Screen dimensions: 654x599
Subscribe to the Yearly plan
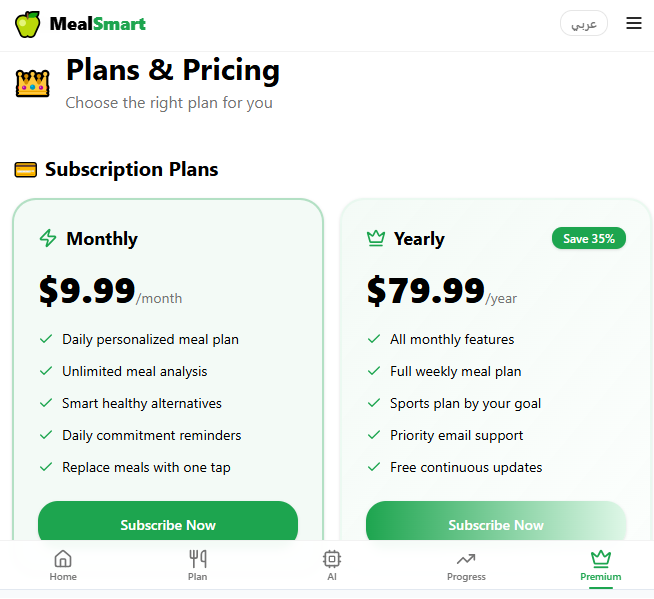(496, 524)
